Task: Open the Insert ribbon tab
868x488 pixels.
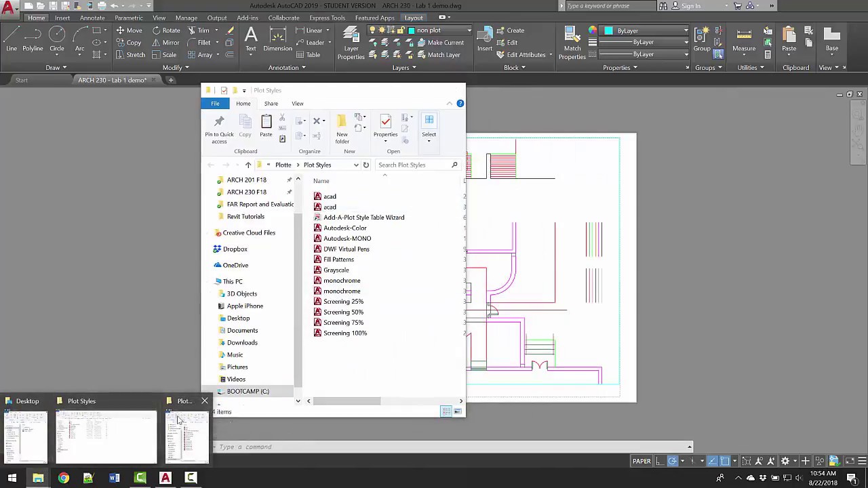Action: click(62, 18)
